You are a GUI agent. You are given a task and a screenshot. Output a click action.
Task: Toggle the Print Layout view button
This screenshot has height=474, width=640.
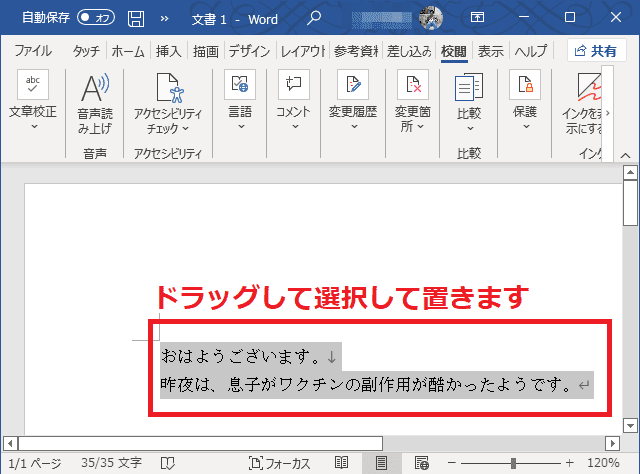click(381, 463)
